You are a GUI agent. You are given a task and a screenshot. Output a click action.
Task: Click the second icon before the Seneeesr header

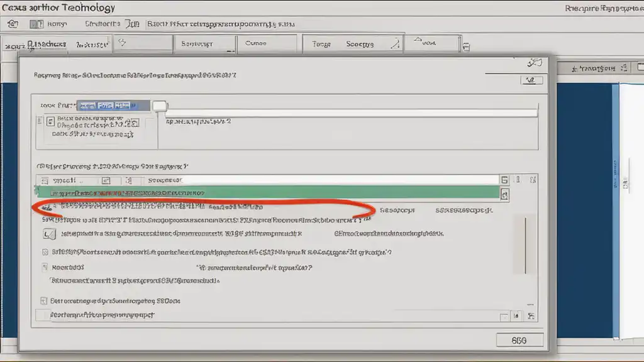pyautogui.click(x=129, y=180)
